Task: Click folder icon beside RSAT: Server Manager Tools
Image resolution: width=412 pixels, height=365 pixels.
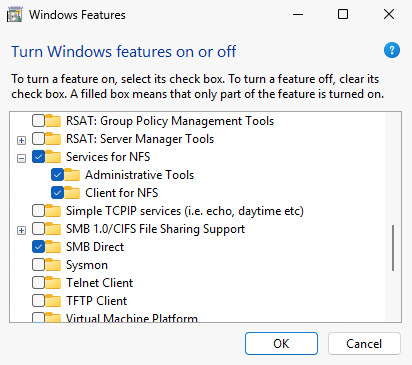Action: [53, 139]
